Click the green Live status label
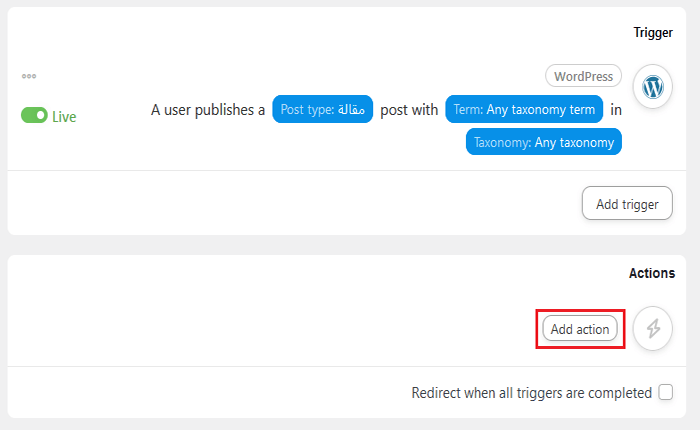Image resolution: width=700 pixels, height=430 pixels. [64, 116]
